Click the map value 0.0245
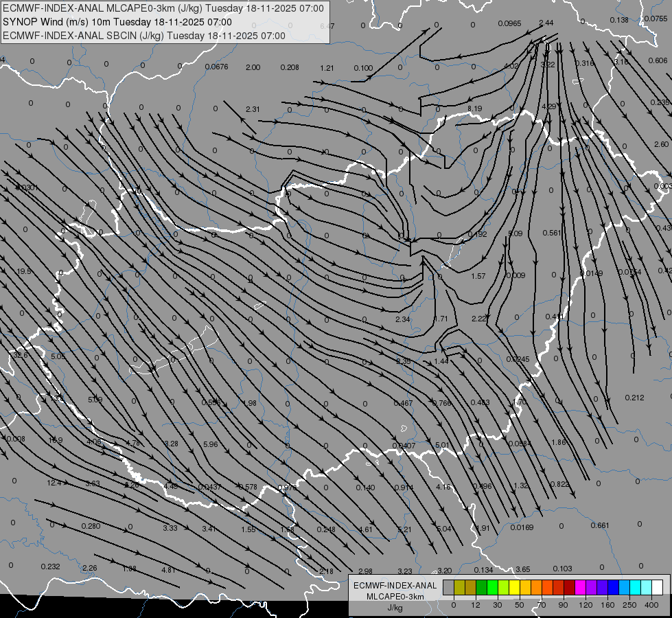This screenshot has width=672, height=618. [518, 359]
